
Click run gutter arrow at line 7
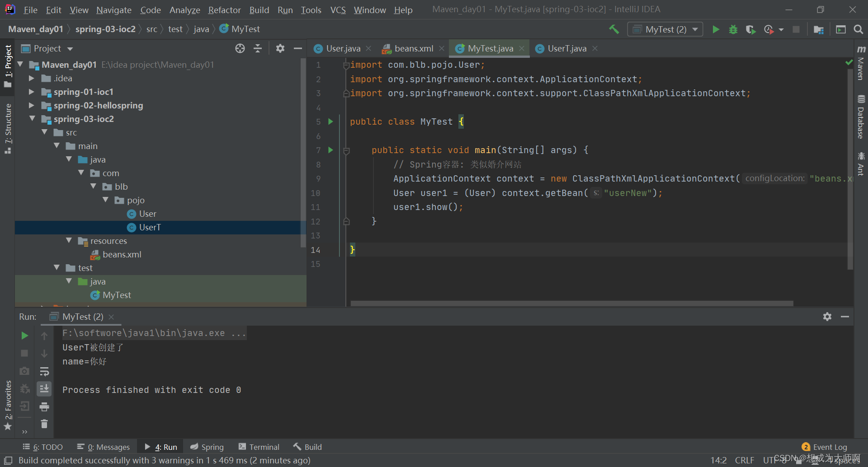[330, 150]
